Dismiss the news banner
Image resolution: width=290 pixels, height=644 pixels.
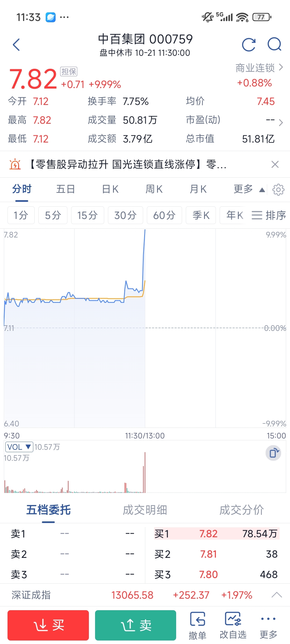275,164
